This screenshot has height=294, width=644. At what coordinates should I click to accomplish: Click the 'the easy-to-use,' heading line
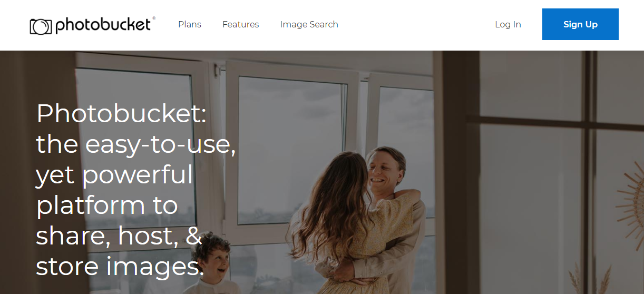[x=136, y=144]
